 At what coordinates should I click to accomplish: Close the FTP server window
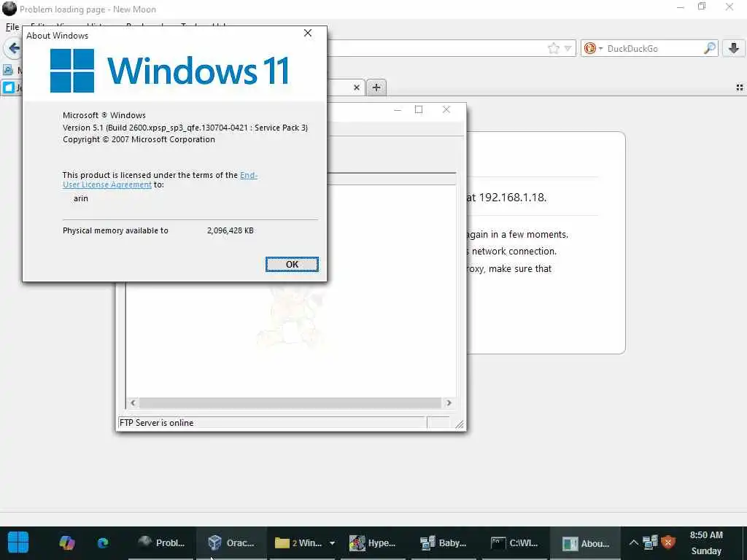pos(446,110)
